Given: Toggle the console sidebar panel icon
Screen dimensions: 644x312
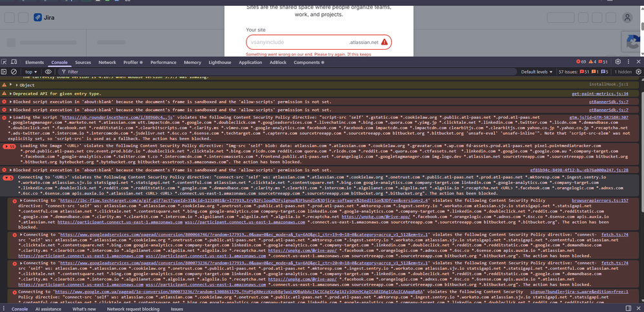Looking at the screenshot, I should pos(4,72).
